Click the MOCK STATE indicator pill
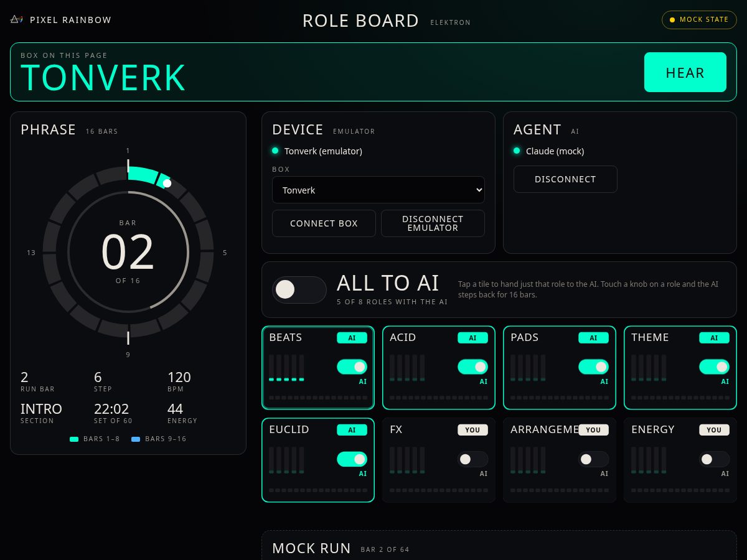This screenshot has height=560, width=747. click(x=700, y=20)
